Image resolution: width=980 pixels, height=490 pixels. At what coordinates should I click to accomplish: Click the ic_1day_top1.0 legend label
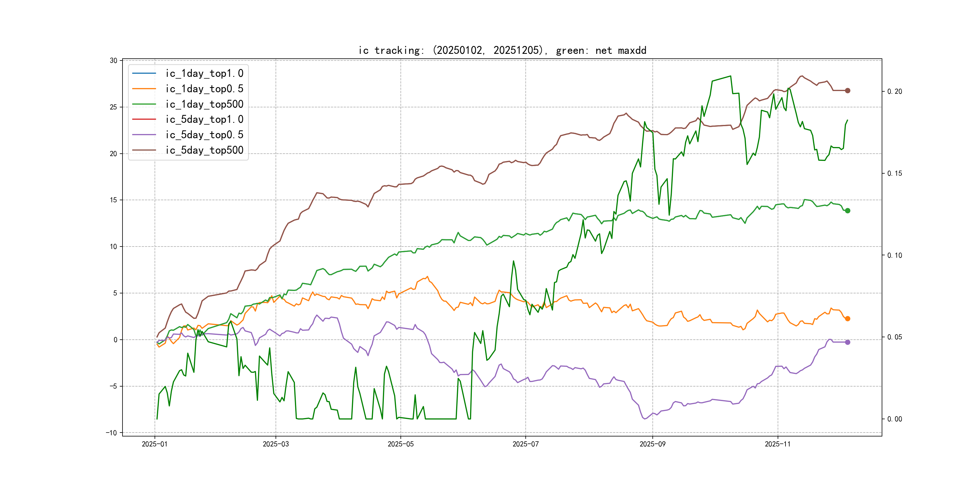204,73
